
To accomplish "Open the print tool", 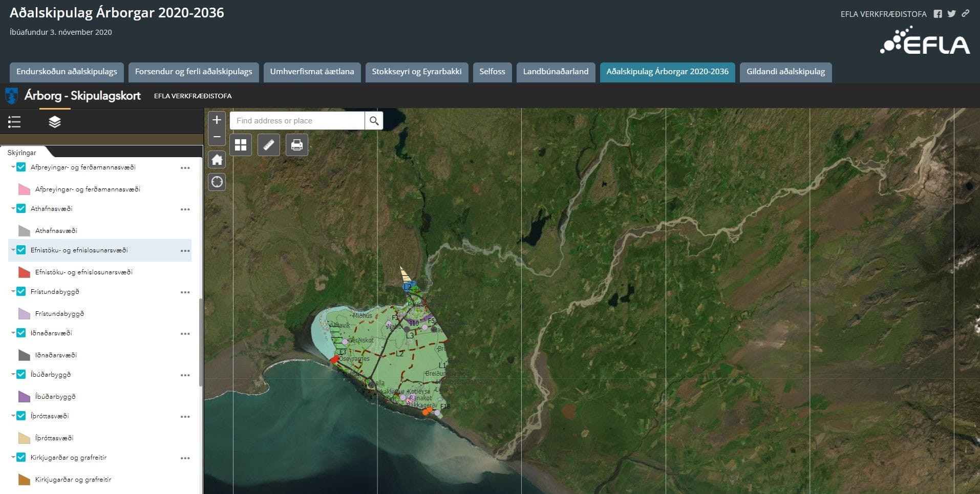I will [297, 145].
